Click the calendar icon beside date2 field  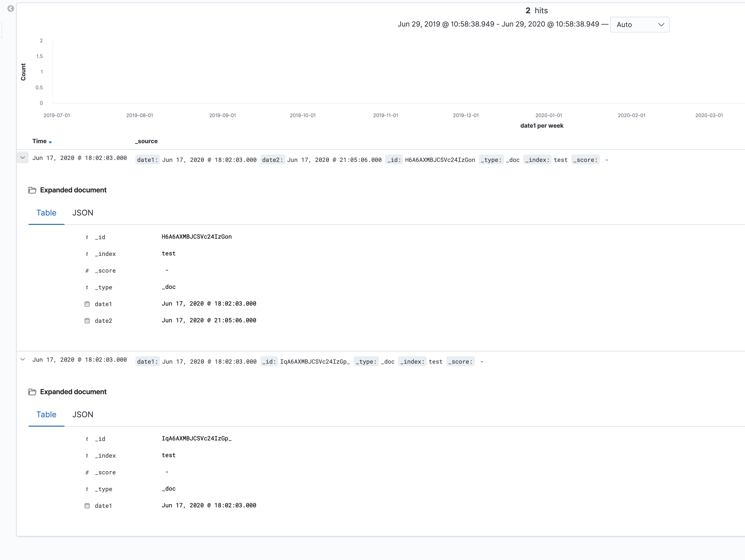click(x=87, y=321)
